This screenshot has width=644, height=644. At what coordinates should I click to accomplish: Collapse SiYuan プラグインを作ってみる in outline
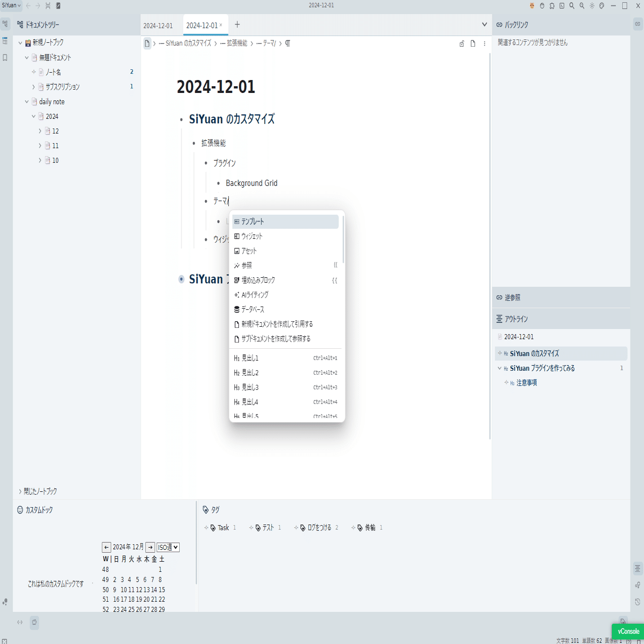pyautogui.click(x=499, y=368)
